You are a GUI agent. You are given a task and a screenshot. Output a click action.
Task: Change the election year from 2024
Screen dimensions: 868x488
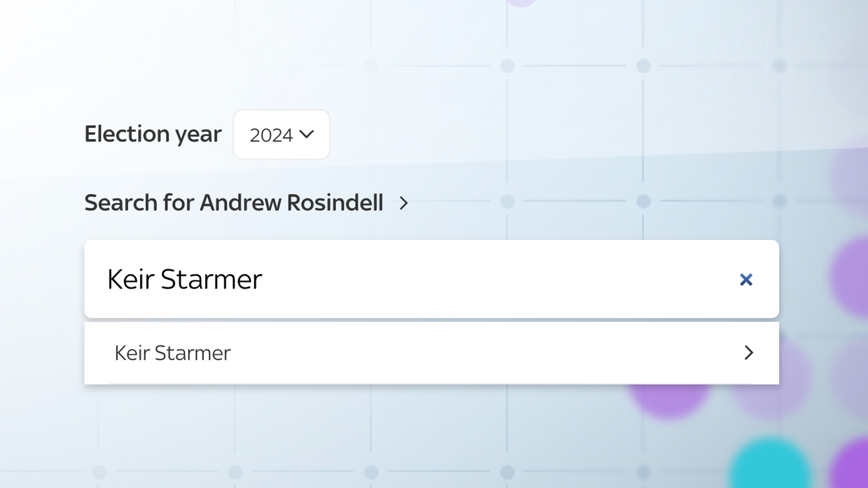pos(281,134)
